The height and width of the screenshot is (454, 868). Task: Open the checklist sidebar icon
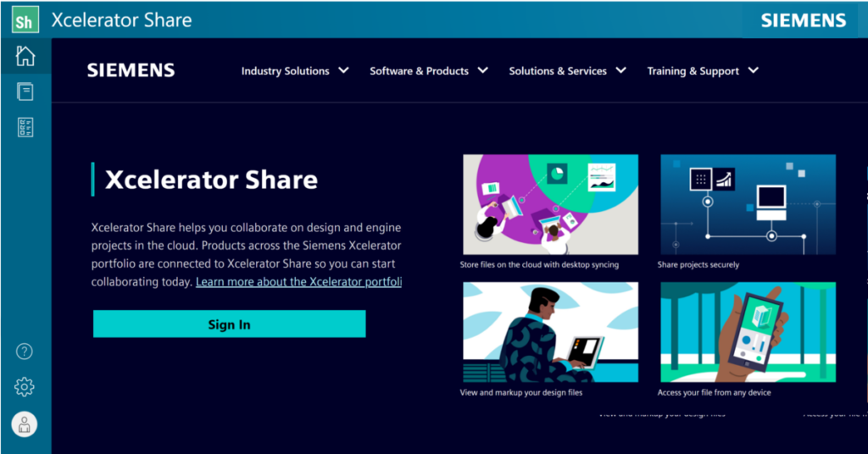(x=25, y=127)
